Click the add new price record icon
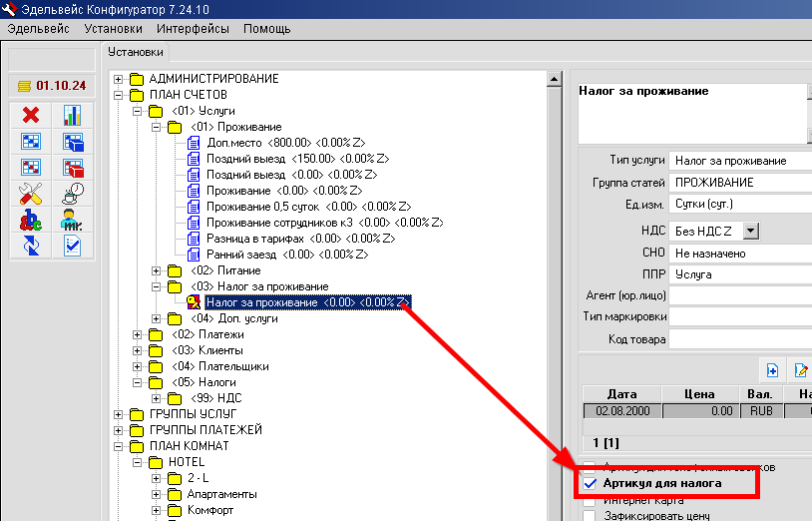Viewport: 812px width, 521px height. coord(772,370)
